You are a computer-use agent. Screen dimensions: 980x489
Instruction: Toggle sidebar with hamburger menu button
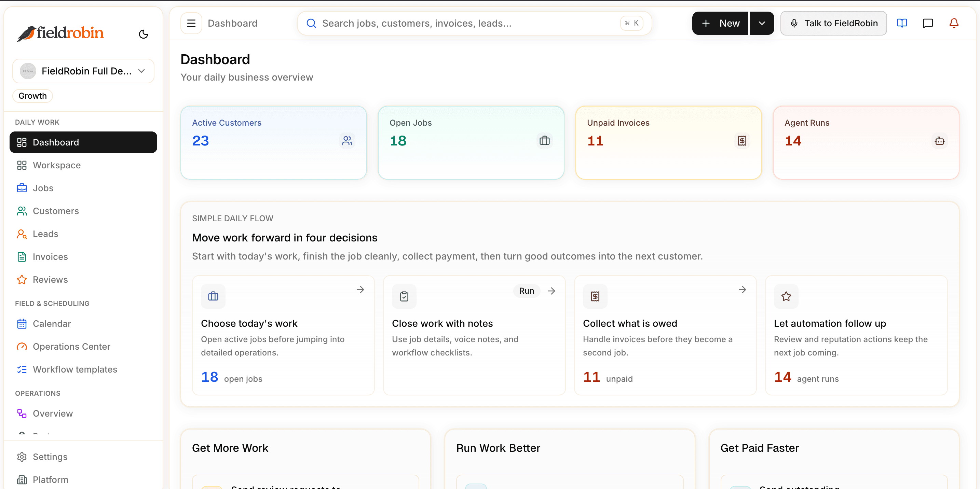click(x=191, y=23)
